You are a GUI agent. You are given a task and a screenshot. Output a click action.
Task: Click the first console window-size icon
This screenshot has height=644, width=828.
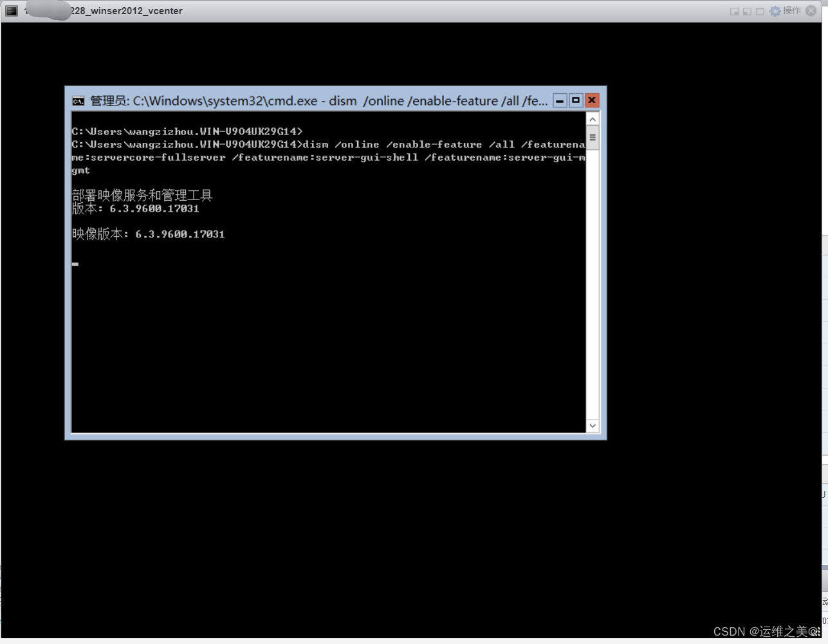click(734, 12)
